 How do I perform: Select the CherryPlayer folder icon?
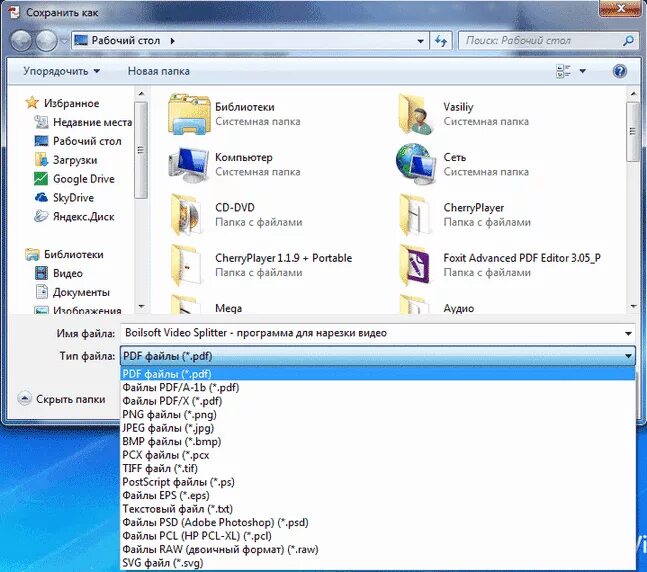pyautogui.click(x=416, y=215)
